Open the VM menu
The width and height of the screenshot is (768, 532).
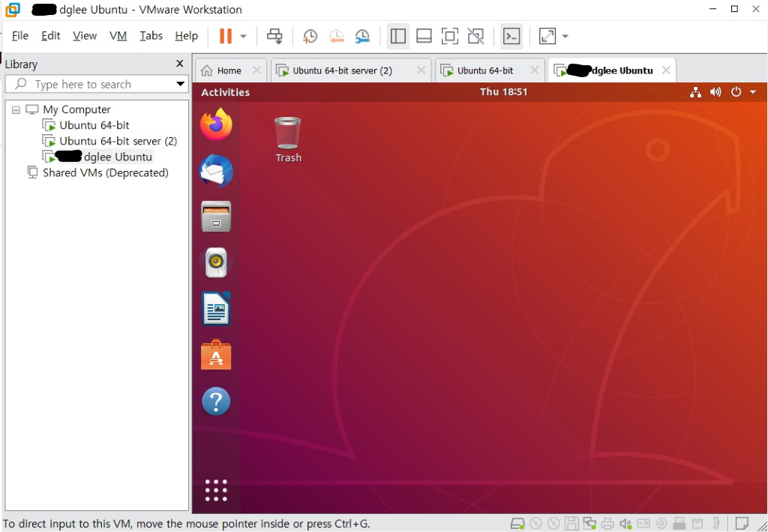click(118, 36)
